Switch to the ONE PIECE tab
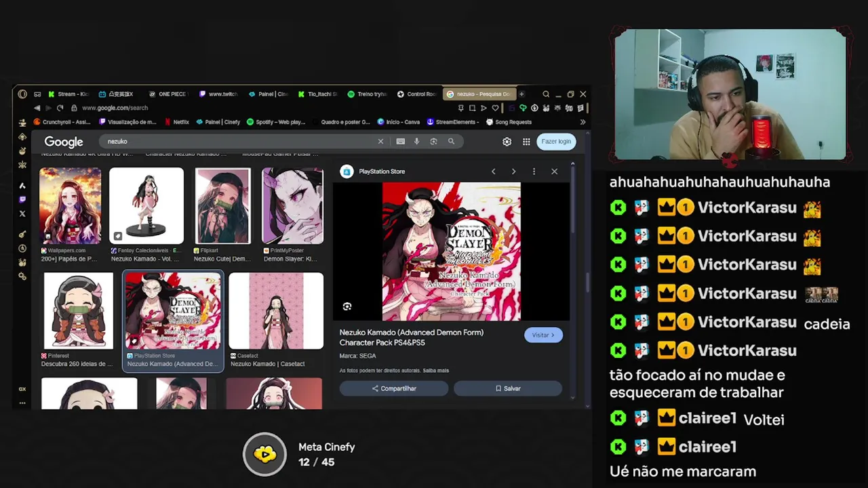868x488 pixels. coord(168,94)
